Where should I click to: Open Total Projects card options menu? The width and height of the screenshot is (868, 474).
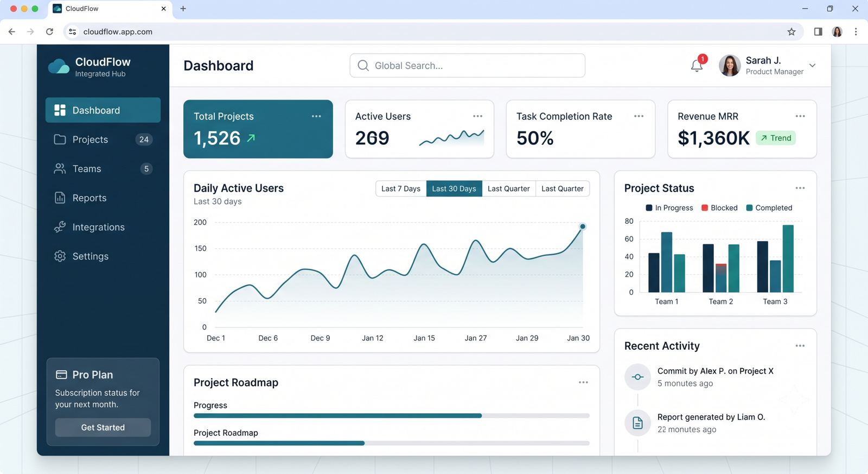pyautogui.click(x=316, y=116)
